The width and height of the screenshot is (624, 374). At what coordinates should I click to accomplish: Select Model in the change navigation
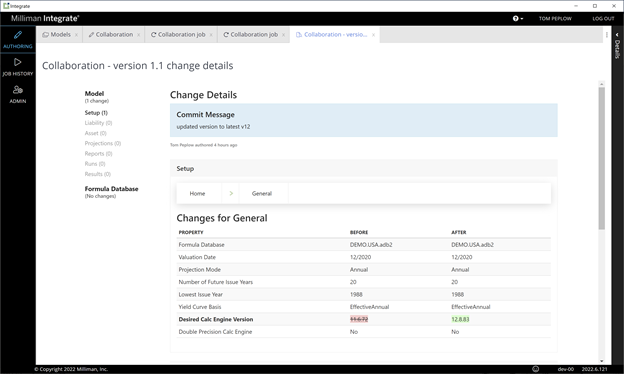[94, 94]
